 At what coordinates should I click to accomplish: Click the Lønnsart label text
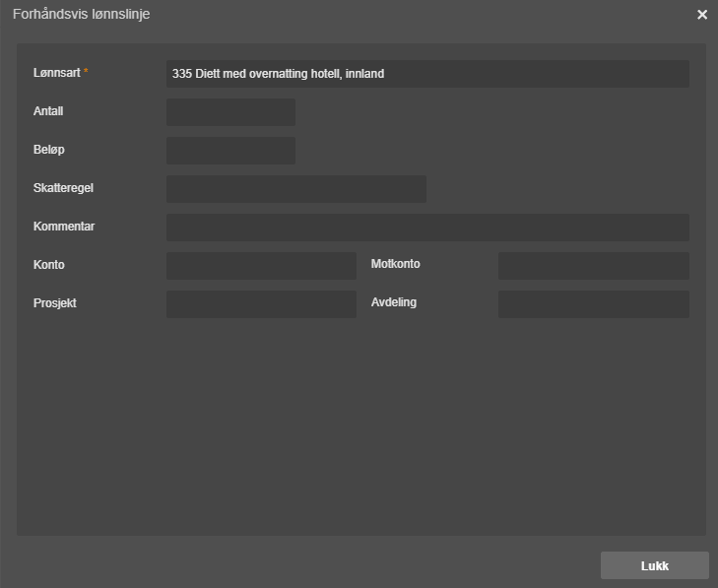point(57,73)
